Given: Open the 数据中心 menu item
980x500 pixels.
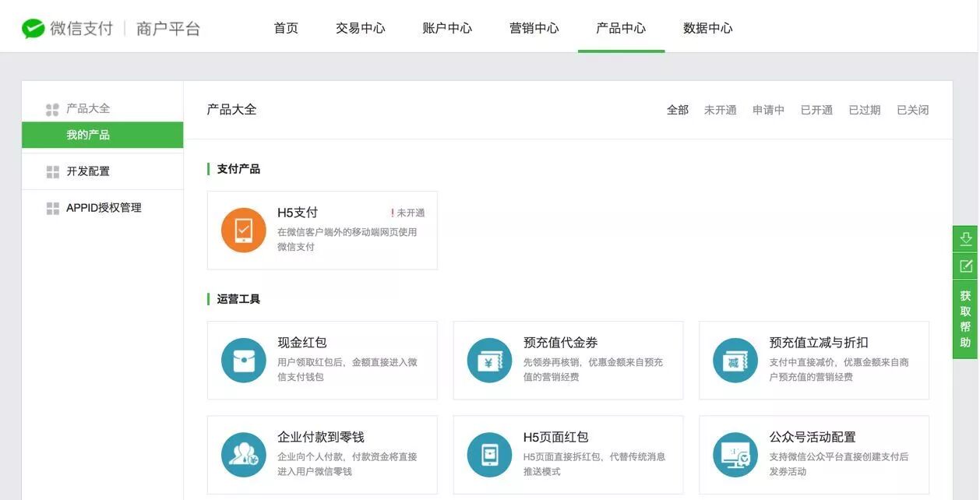Looking at the screenshot, I should point(707,27).
